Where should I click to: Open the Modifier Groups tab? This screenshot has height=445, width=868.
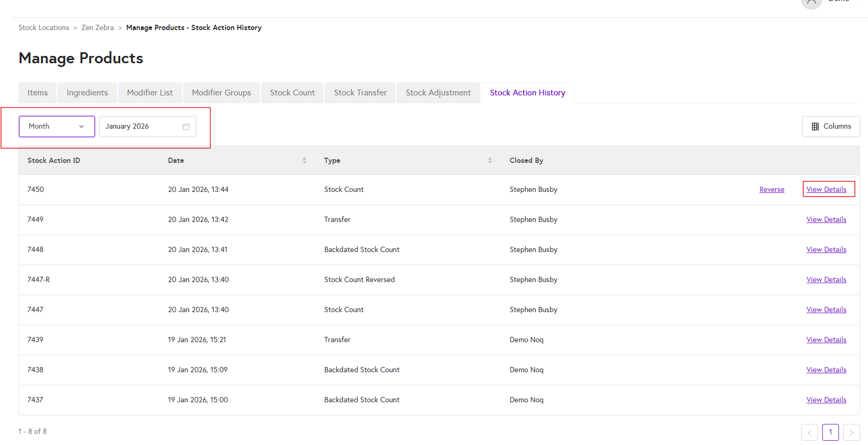click(221, 93)
